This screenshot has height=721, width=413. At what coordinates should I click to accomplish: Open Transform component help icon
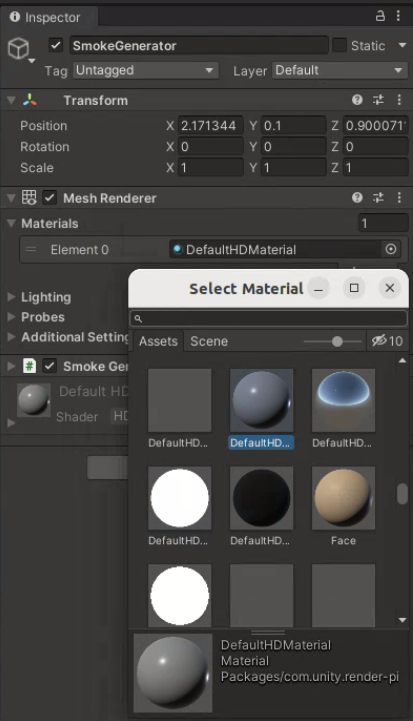(357, 100)
